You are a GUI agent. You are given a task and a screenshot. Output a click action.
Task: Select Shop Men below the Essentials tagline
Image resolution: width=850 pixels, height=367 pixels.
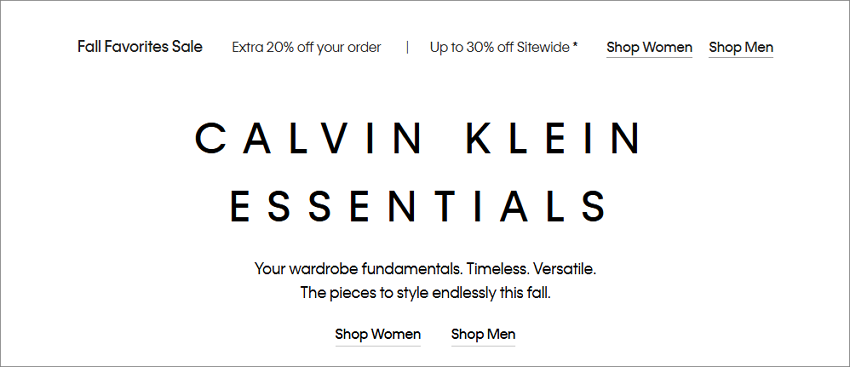point(483,334)
